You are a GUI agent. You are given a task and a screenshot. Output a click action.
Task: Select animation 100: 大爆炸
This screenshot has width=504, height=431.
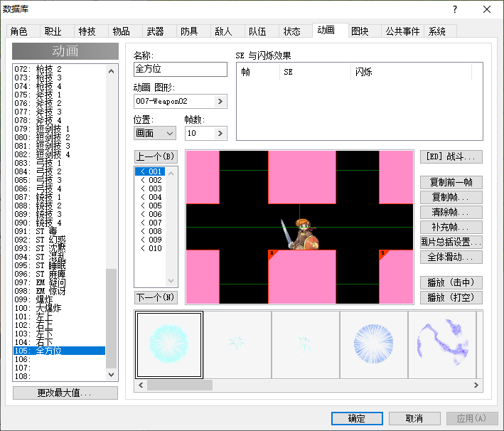point(60,308)
